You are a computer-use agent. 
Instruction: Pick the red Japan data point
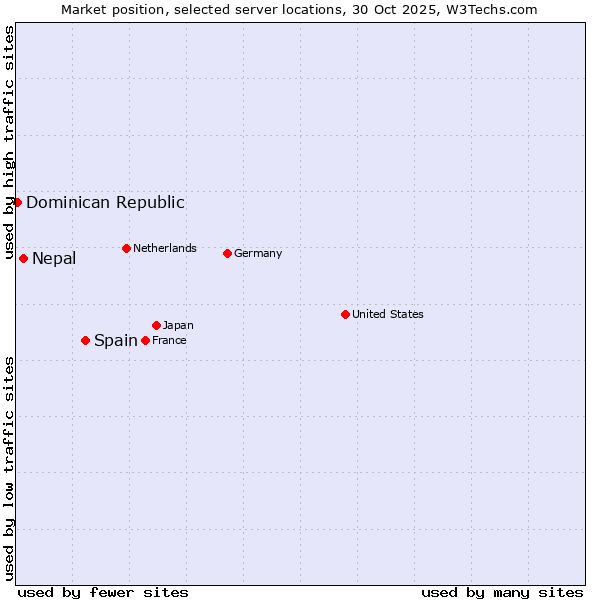click(156, 325)
